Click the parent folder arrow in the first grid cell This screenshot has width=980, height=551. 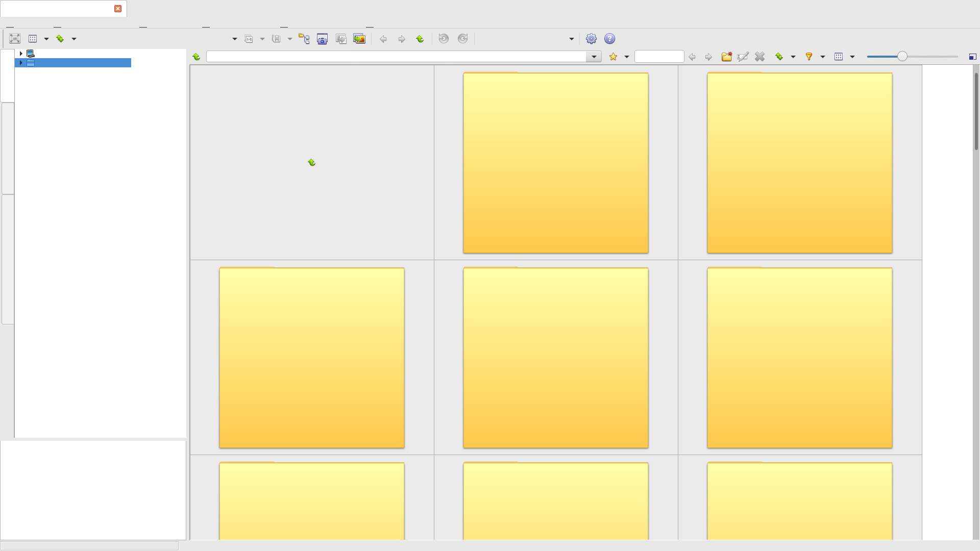pos(311,162)
